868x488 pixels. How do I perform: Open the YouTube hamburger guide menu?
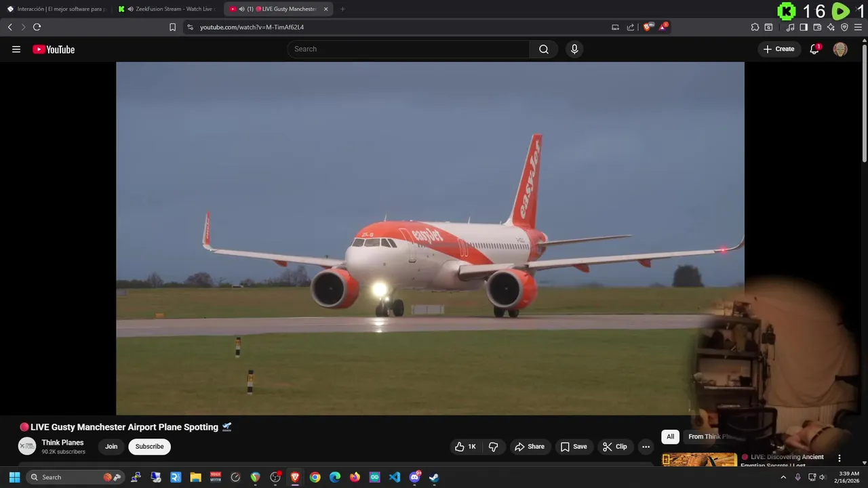click(x=16, y=49)
